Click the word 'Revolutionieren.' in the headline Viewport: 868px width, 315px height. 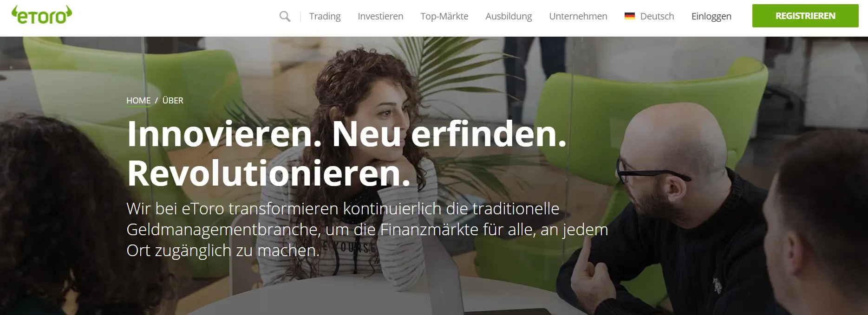click(x=269, y=173)
